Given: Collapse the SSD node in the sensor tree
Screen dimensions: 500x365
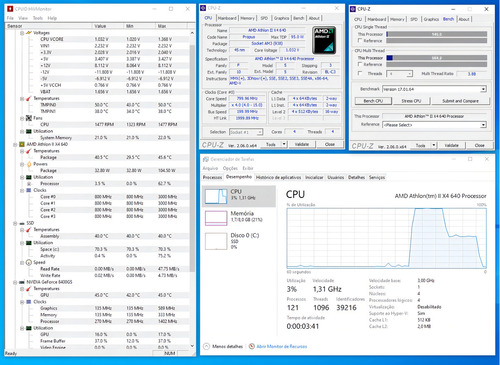Looking at the screenshot, I should pos(15,223).
